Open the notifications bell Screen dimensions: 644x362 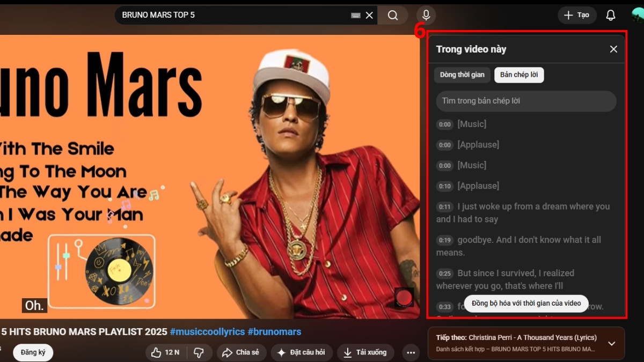point(611,15)
